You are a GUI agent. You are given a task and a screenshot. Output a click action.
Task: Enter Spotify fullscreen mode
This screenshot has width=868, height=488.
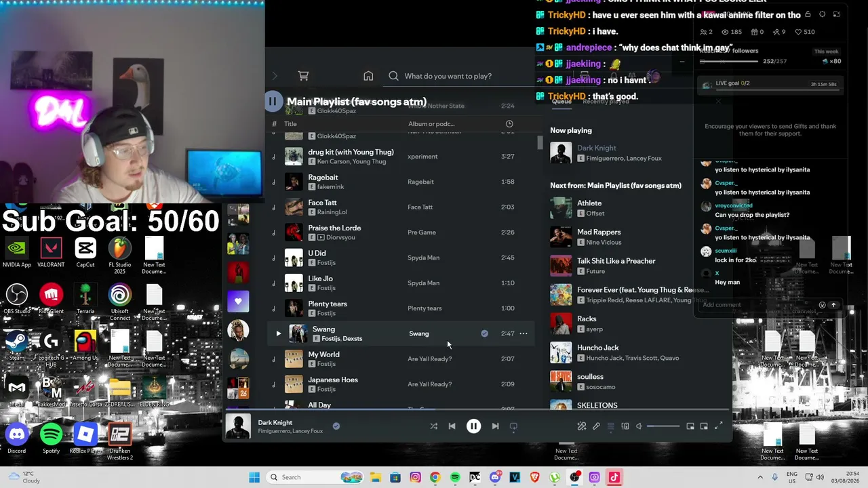(x=719, y=426)
